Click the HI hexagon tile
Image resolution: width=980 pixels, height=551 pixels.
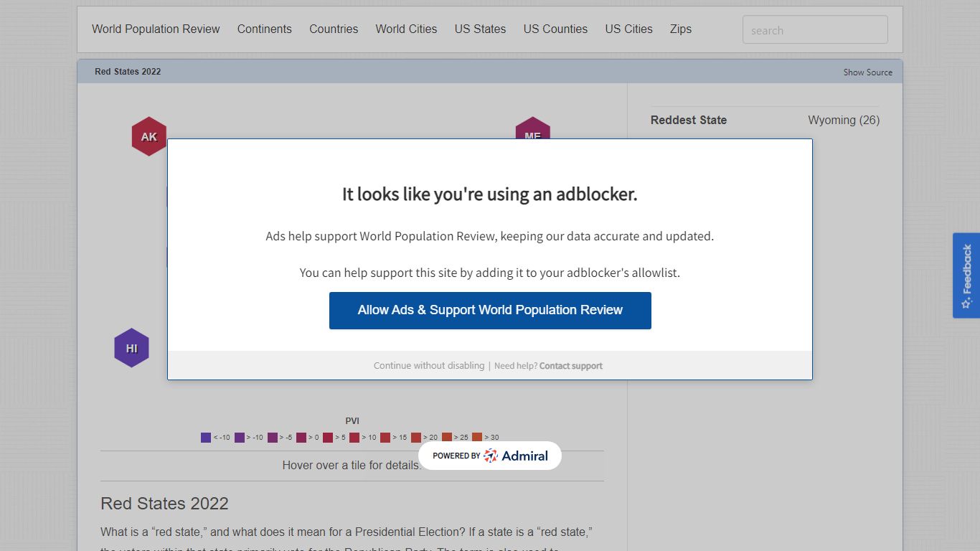click(x=131, y=348)
